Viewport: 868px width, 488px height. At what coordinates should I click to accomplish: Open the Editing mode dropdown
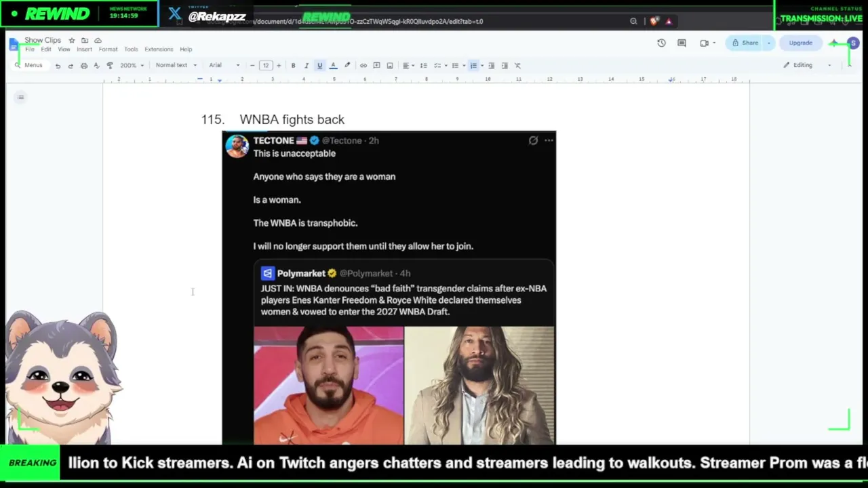tap(808, 65)
